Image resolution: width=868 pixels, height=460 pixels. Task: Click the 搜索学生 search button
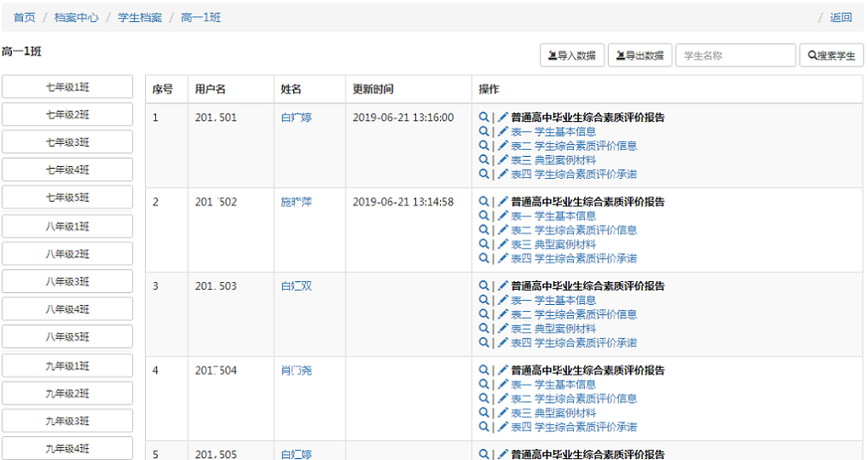[x=831, y=55]
